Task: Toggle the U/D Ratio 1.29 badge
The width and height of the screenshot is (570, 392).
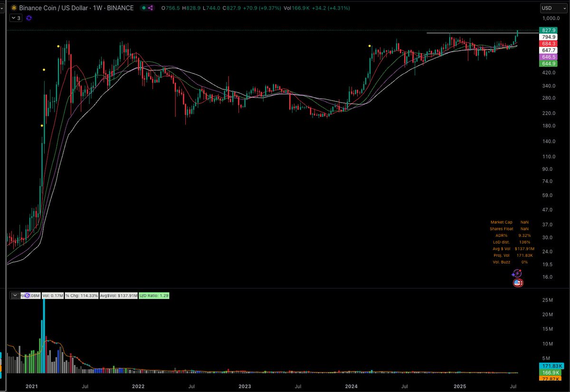Action: 154,295
